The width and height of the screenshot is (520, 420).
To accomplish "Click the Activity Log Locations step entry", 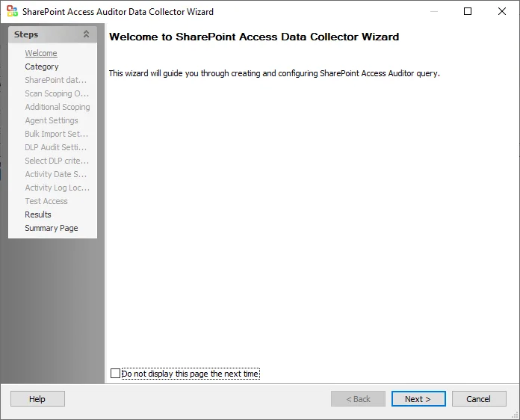I will [x=57, y=188].
